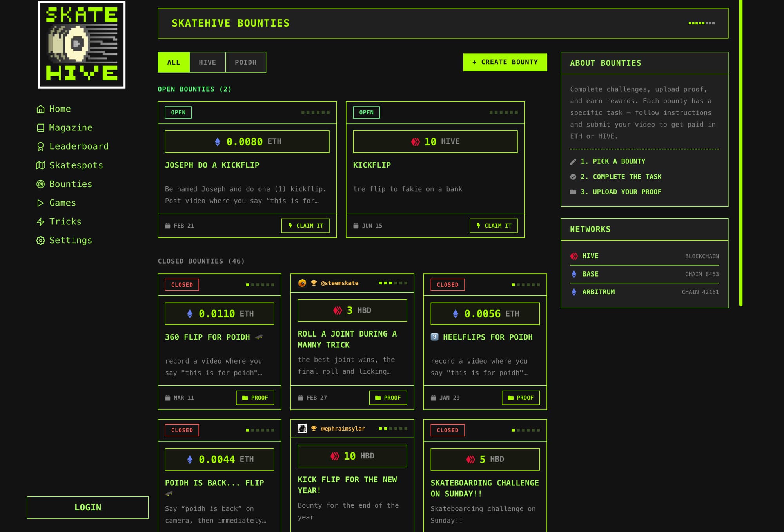Claim the 10 HIVE Kickflip bounty
784x532 pixels.
tap(494, 226)
